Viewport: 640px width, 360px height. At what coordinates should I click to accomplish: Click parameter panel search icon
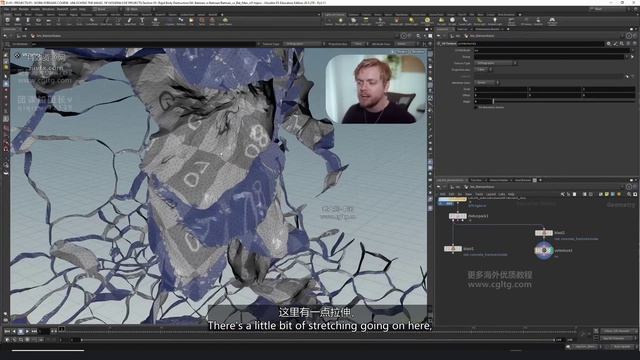tap(622, 43)
